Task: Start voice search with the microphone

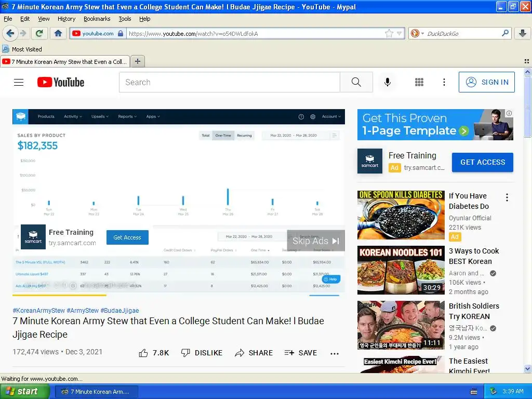Action: coord(387,82)
